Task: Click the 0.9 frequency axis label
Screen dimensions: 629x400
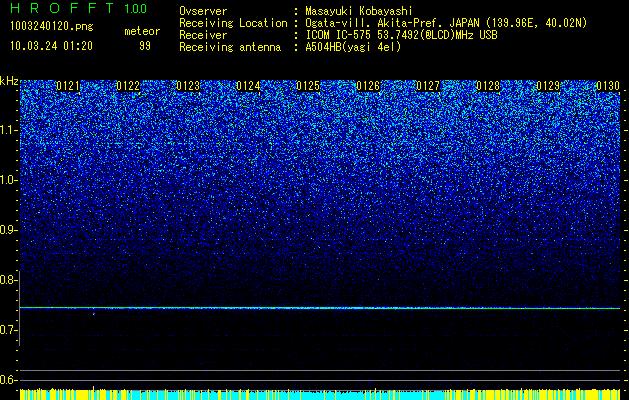Action: 8,230
